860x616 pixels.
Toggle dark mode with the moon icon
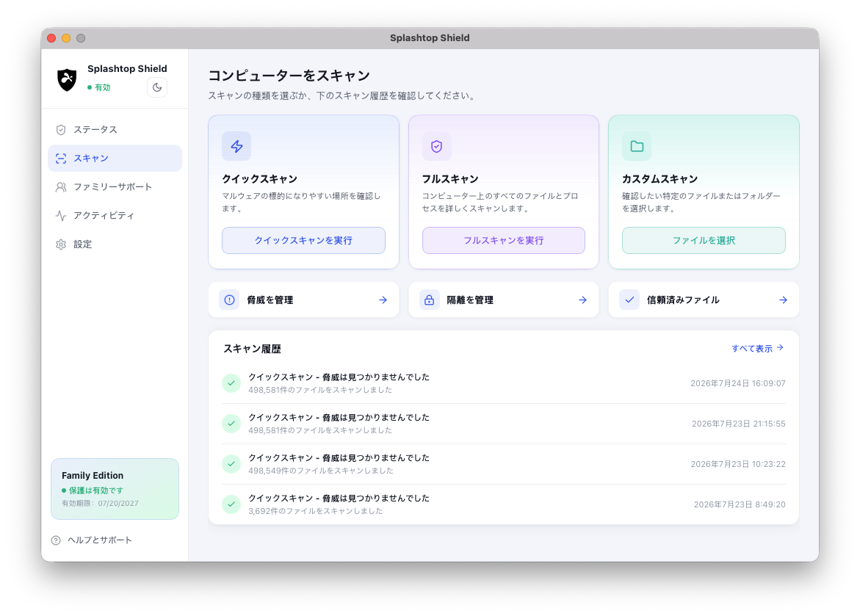157,87
